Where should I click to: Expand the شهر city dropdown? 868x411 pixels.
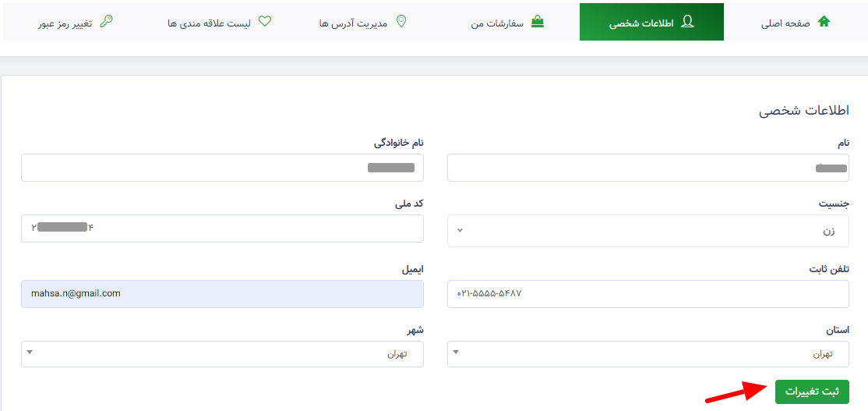click(223, 353)
